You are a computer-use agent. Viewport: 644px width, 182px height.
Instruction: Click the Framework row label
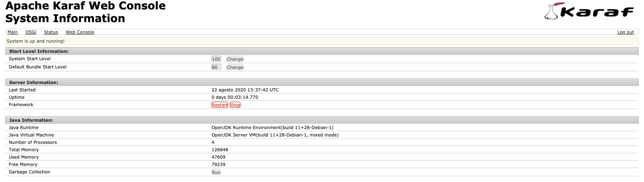[x=21, y=105]
